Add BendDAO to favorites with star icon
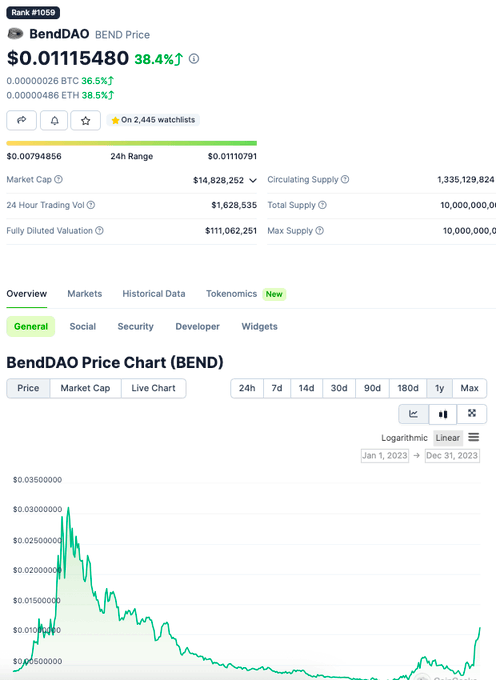This screenshot has width=496, height=680. coord(85,120)
